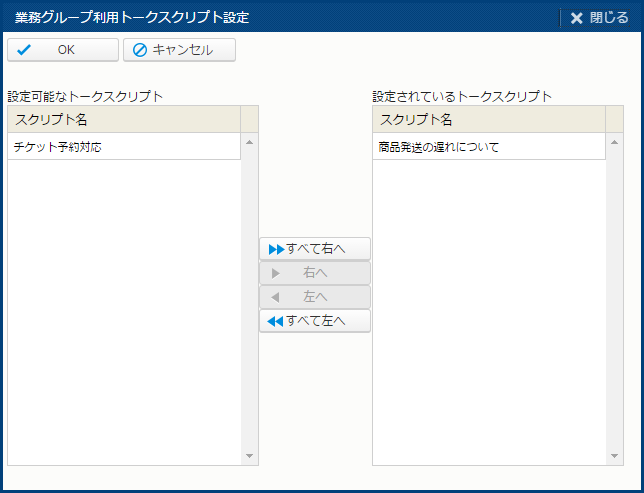Confirm settings with the OK checkmark button
The height and width of the screenshot is (493, 644).
(x=62, y=50)
